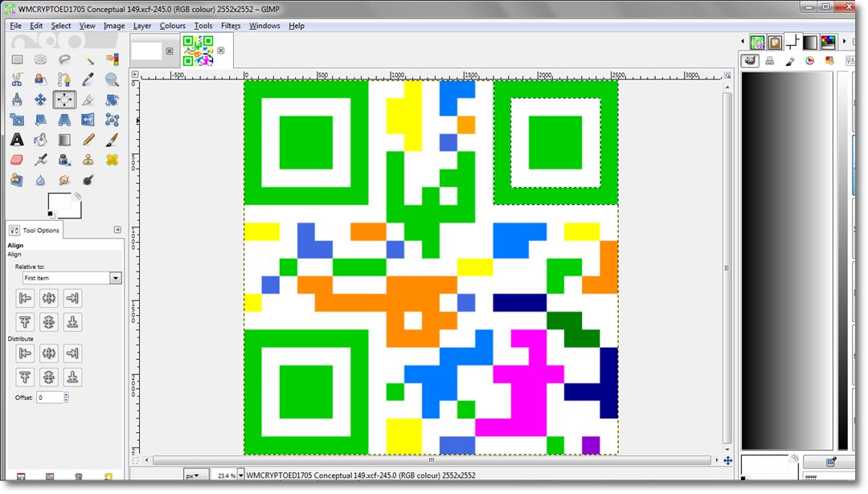Open the File menu
The height and width of the screenshot is (494, 868).
pos(15,26)
